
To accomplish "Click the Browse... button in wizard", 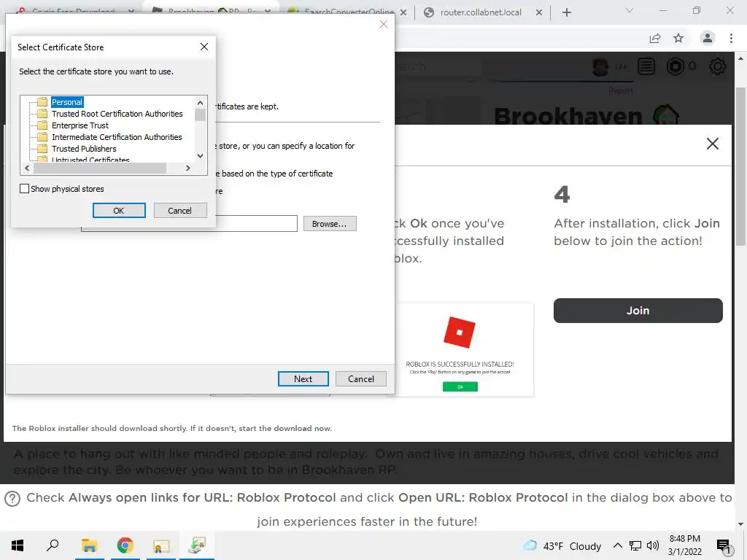I will (x=330, y=224).
